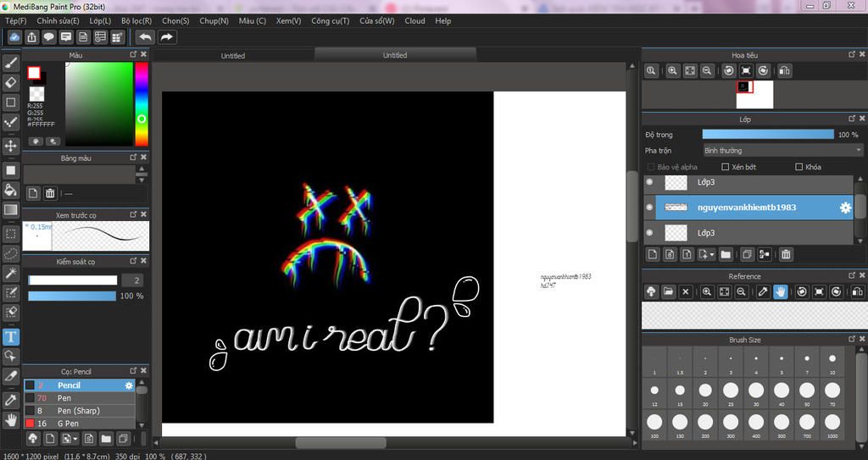Open the Công cụ(T) menu
Image resolution: width=868 pixels, height=460 pixels.
pyautogui.click(x=330, y=20)
